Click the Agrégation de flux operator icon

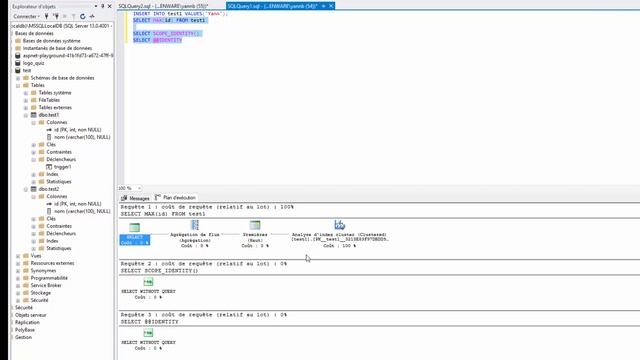[195, 225]
